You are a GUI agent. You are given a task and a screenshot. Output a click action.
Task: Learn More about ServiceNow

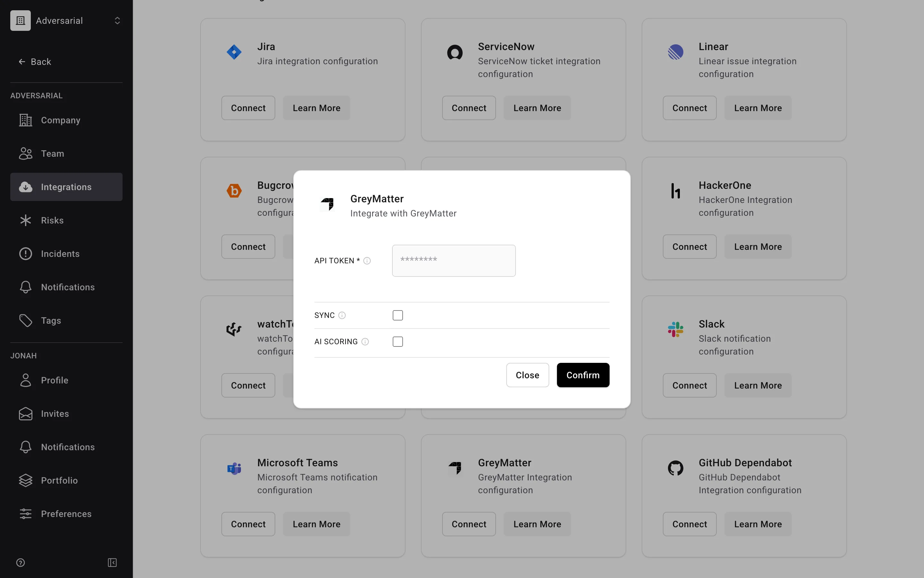(537, 108)
